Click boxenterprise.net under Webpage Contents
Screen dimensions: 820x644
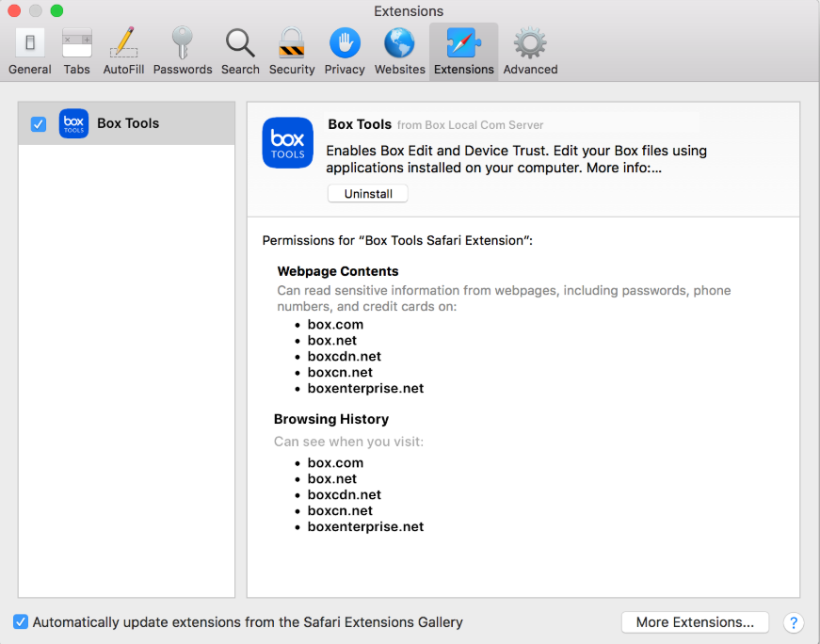click(x=365, y=388)
